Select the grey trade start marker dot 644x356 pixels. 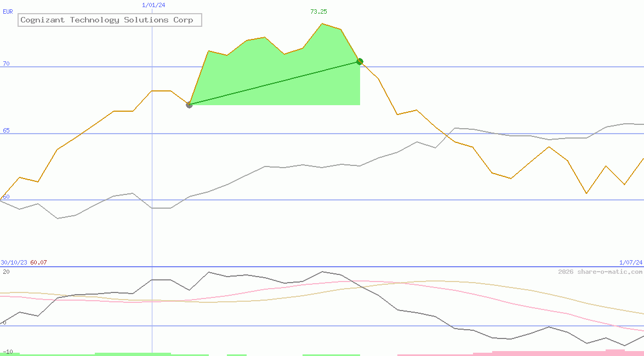189,105
